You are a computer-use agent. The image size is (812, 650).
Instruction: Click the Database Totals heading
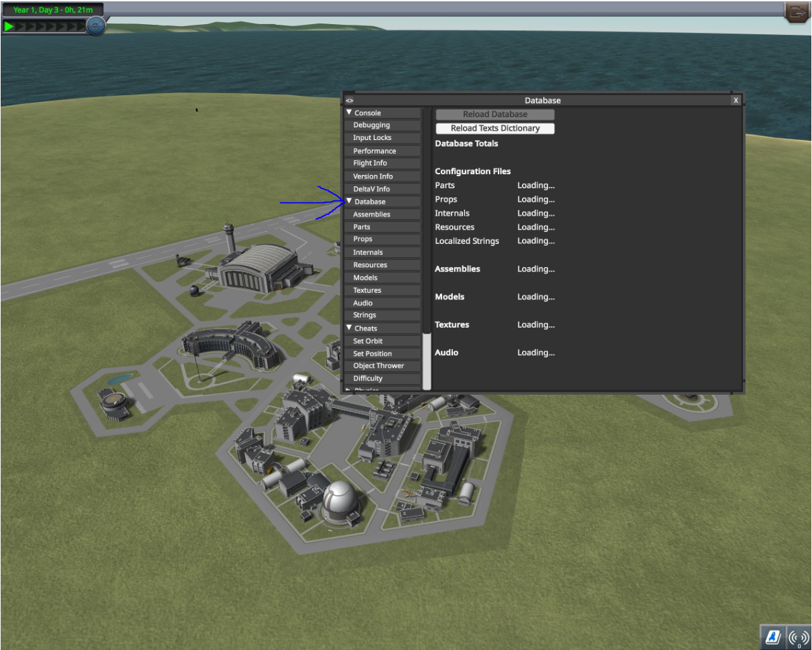point(466,143)
